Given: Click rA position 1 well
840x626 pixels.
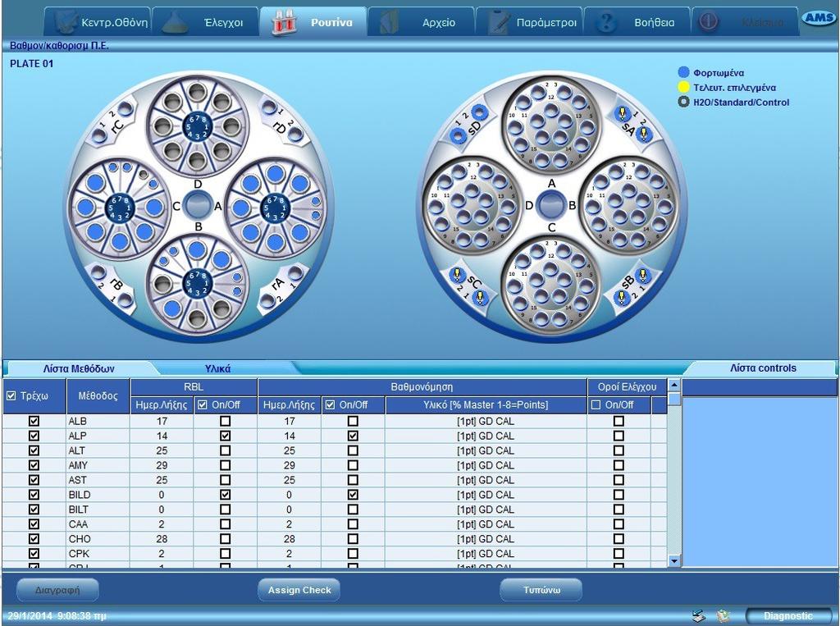Looking at the screenshot, I should click(x=294, y=274).
